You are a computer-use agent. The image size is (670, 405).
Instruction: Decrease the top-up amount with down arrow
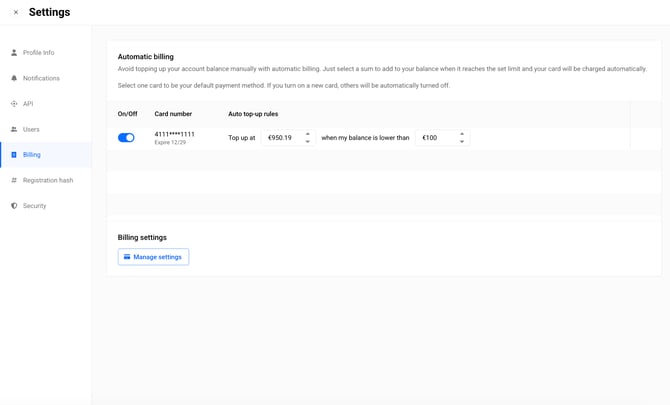point(308,141)
